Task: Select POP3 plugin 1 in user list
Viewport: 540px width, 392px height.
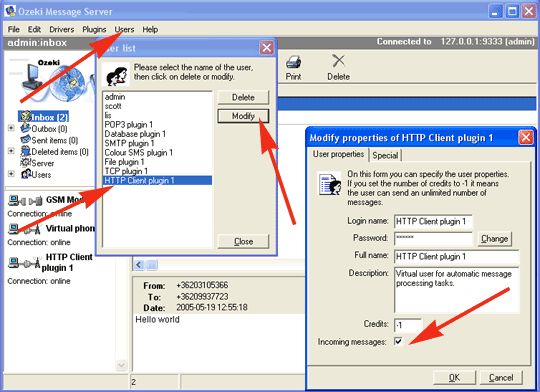Action: pyautogui.click(x=157, y=125)
